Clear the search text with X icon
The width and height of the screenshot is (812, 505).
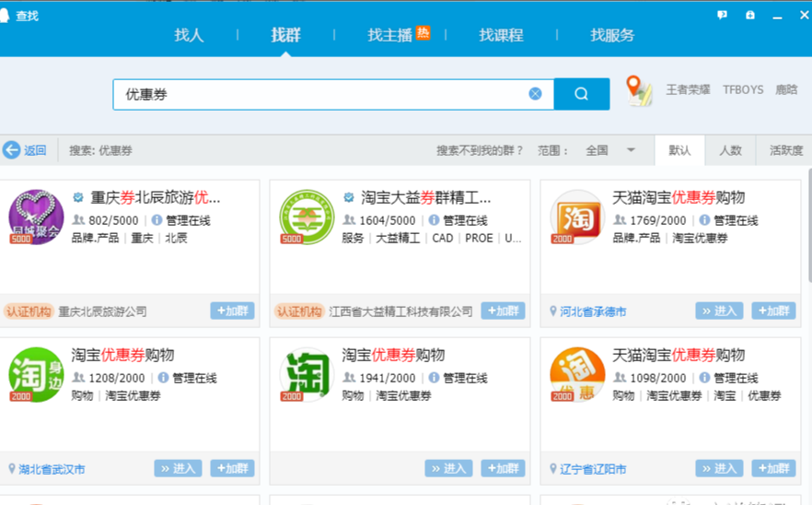coord(536,94)
